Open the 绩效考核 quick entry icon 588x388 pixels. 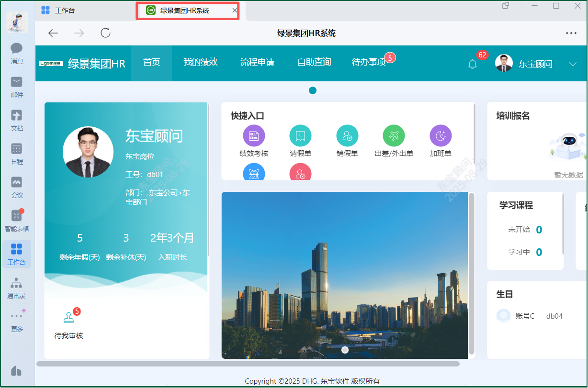(x=254, y=136)
